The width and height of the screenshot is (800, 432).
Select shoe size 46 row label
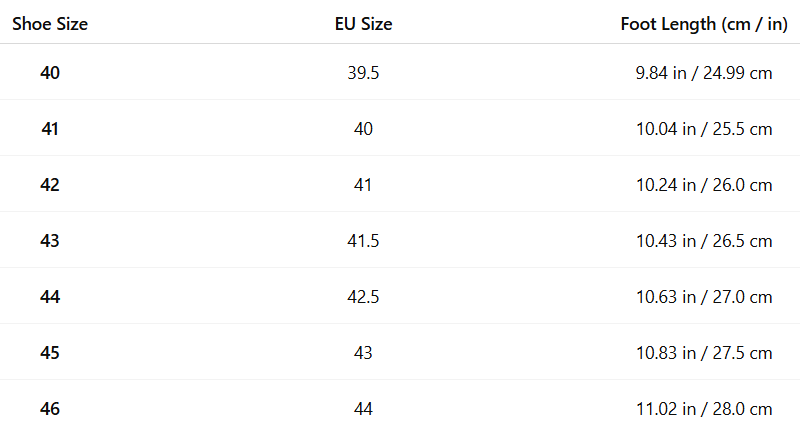point(50,409)
